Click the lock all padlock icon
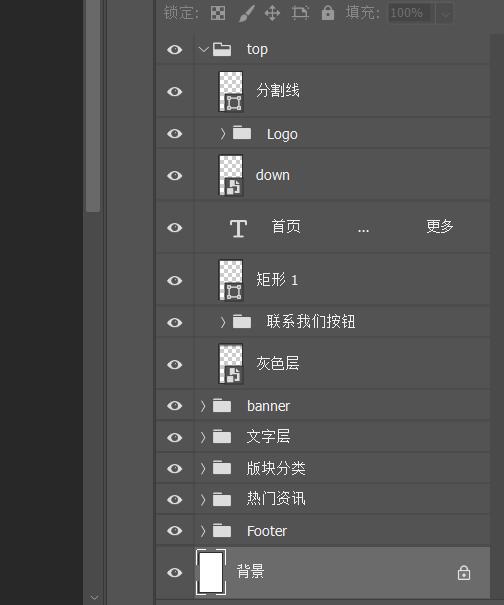This screenshot has width=504, height=605. [x=328, y=13]
